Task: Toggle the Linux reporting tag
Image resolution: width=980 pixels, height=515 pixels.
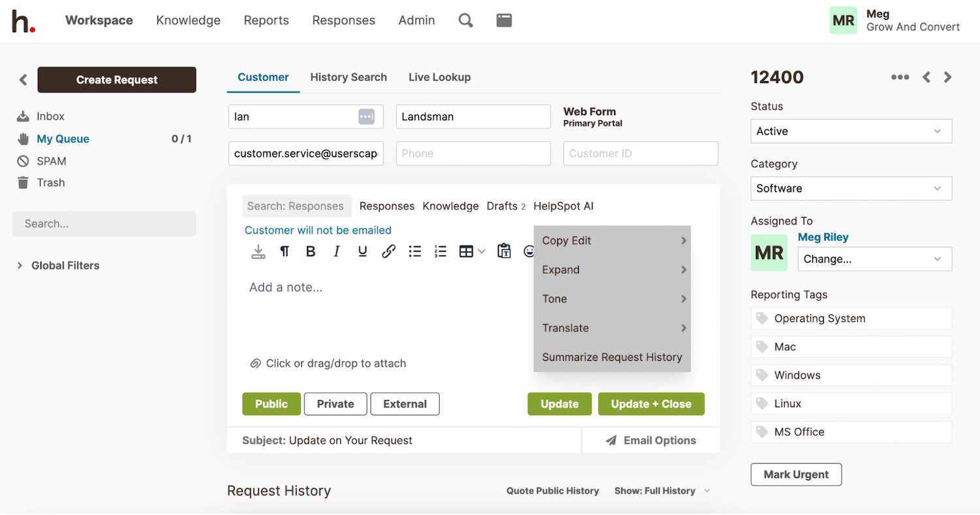Action: tap(851, 404)
